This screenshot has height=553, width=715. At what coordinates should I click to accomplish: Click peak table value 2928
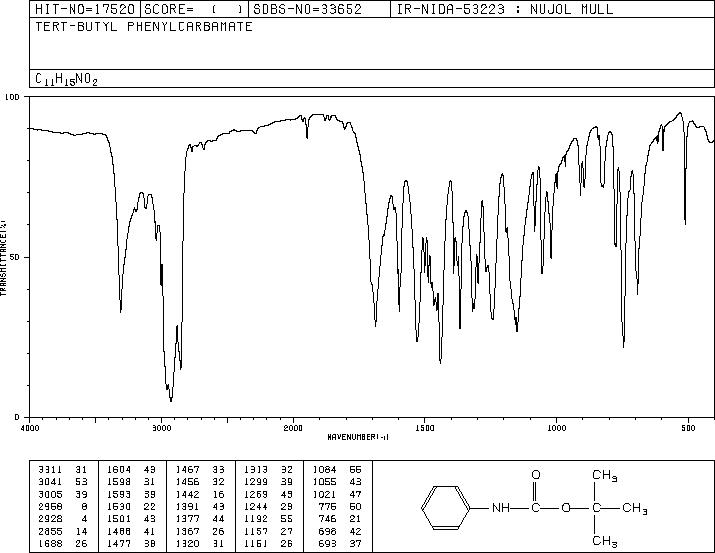coord(50,519)
